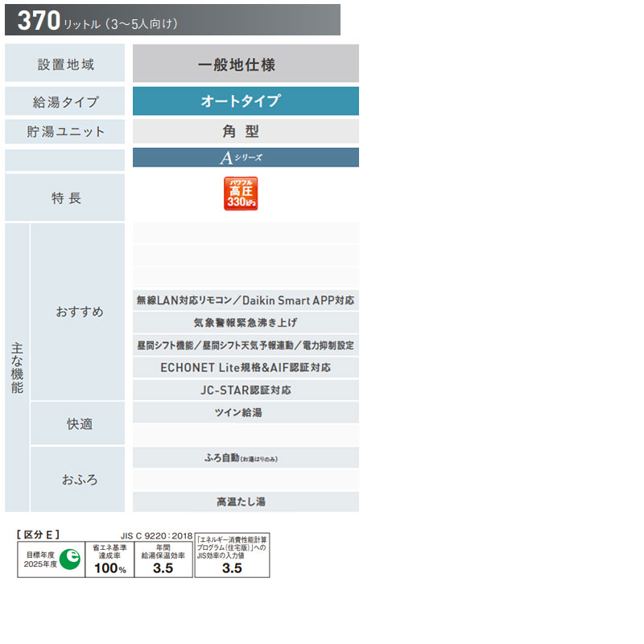
Task: Click the おふろ category label
Action: pyautogui.click(x=77, y=479)
